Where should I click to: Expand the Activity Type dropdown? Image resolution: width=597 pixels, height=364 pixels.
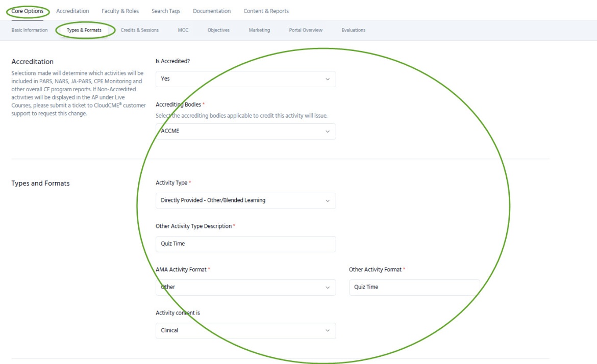click(245, 200)
